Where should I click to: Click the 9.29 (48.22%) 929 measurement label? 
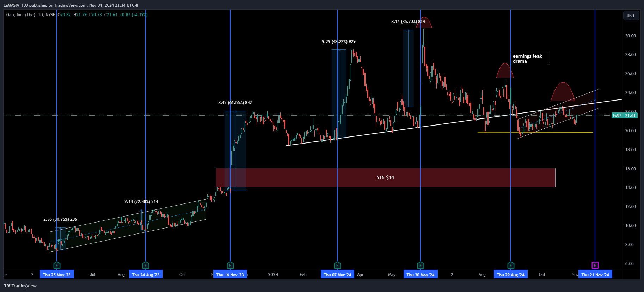click(x=339, y=42)
